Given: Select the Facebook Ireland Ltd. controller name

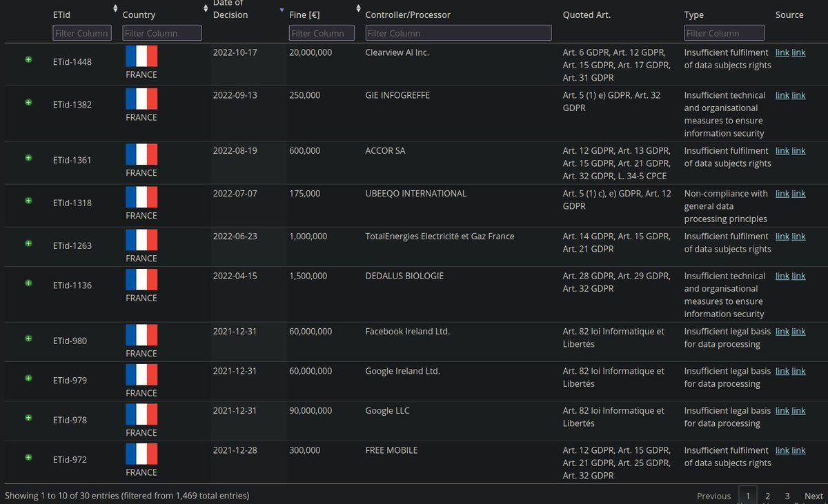Looking at the screenshot, I should (408, 331).
